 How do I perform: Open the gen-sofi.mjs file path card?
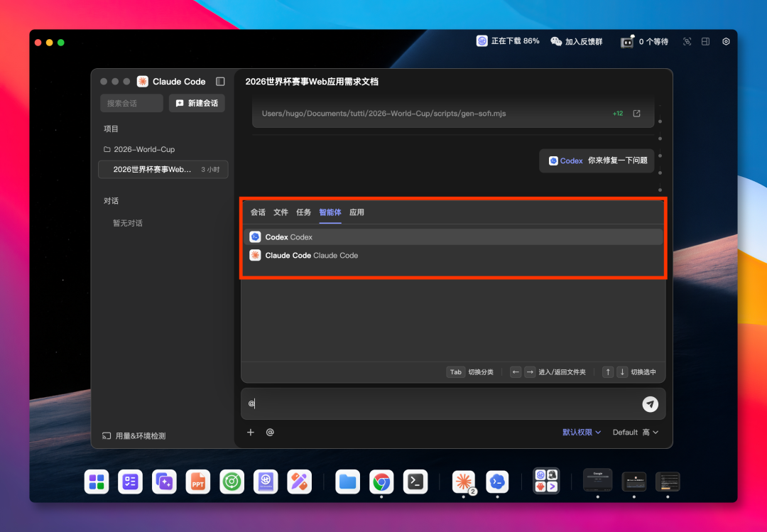pyautogui.click(x=453, y=113)
